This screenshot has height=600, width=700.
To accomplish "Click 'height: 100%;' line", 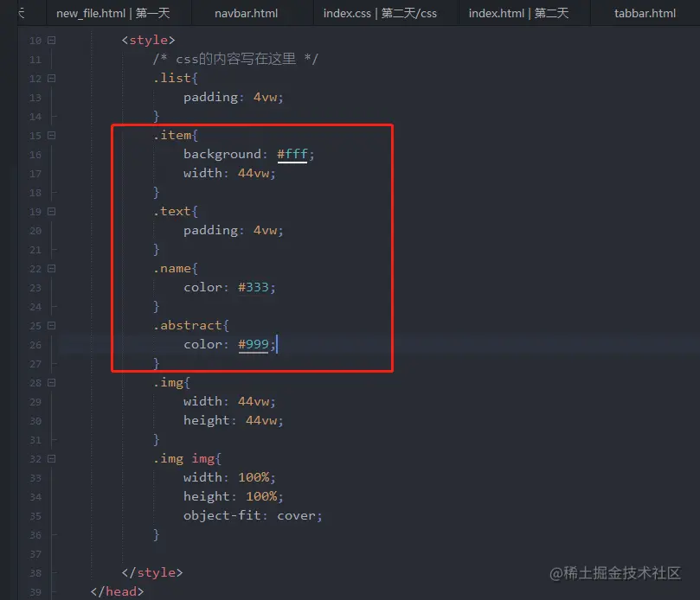I will click(234, 496).
